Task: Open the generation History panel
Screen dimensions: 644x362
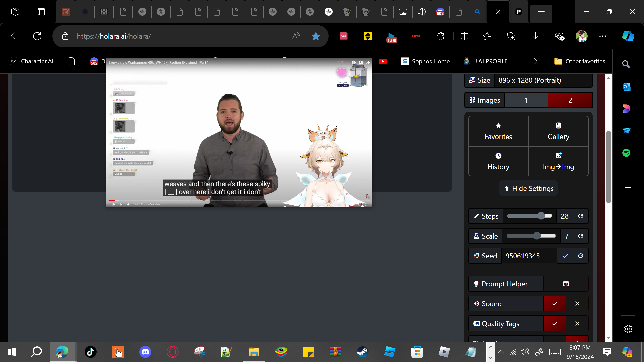Action: pyautogui.click(x=498, y=161)
